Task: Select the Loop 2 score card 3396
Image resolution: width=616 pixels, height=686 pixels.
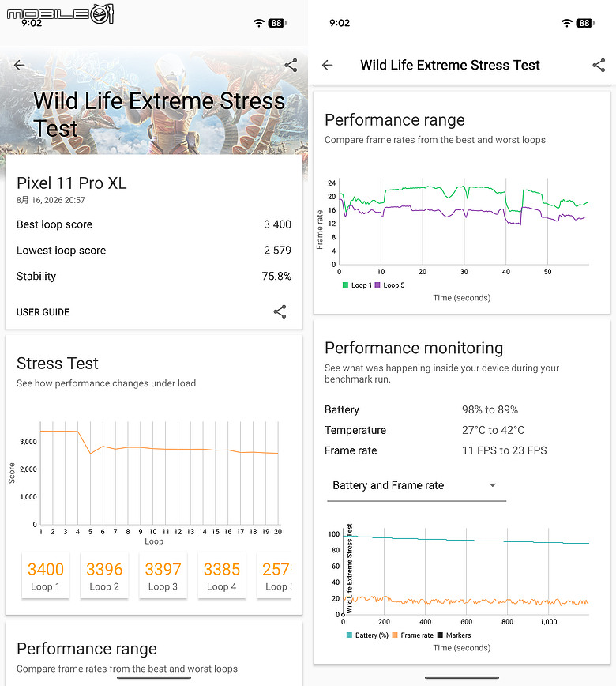Action: coord(104,575)
